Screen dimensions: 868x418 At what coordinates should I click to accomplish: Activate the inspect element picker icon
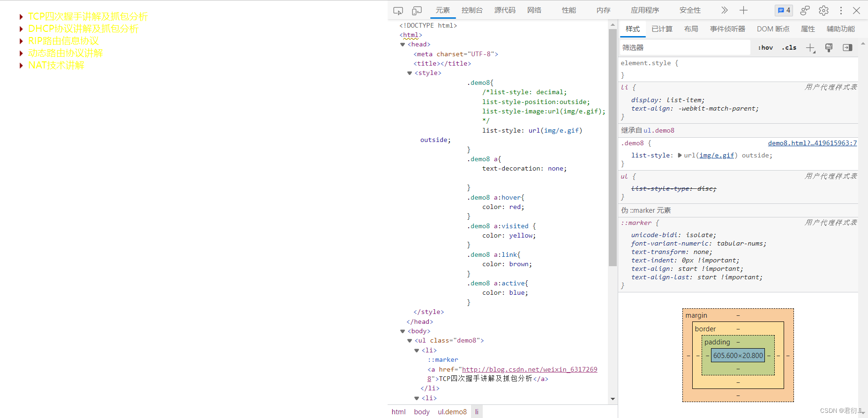(398, 10)
